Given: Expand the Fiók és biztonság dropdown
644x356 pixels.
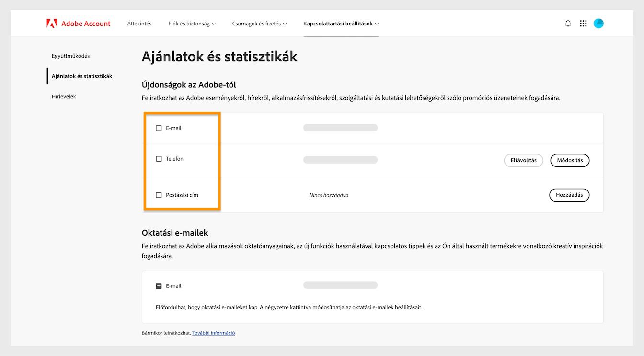Looking at the screenshot, I should pyautogui.click(x=192, y=23).
